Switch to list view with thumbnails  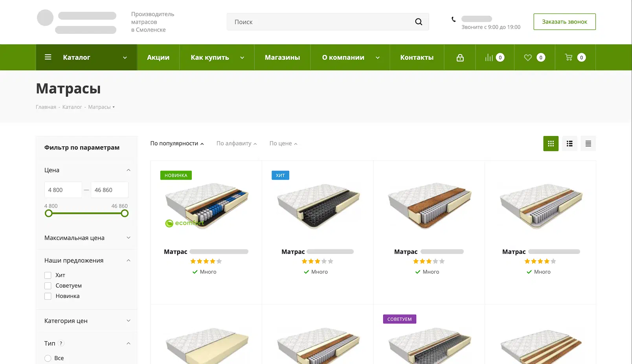pyautogui.click(x=570, y=143)
